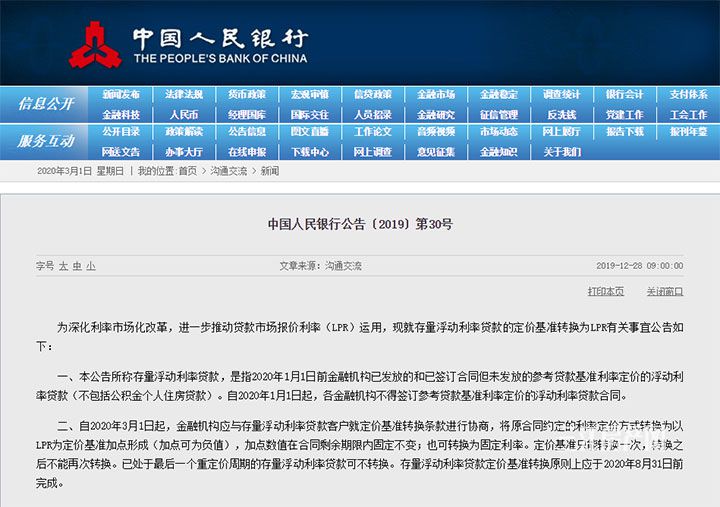Open the 网上调查 menu item
720x507 pixels.
coord(373,152)
